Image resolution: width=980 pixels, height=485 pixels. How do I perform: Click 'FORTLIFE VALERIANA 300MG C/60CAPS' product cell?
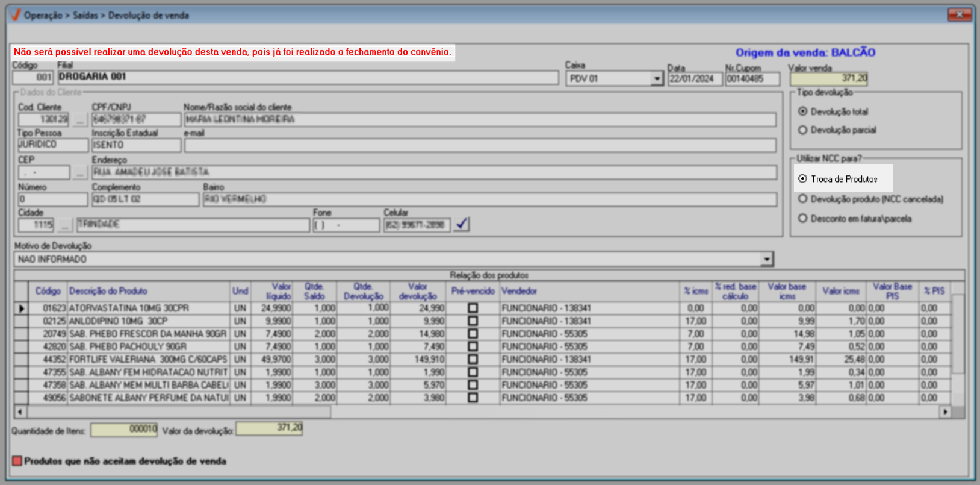pyautogui.click(x=148, y=360)
